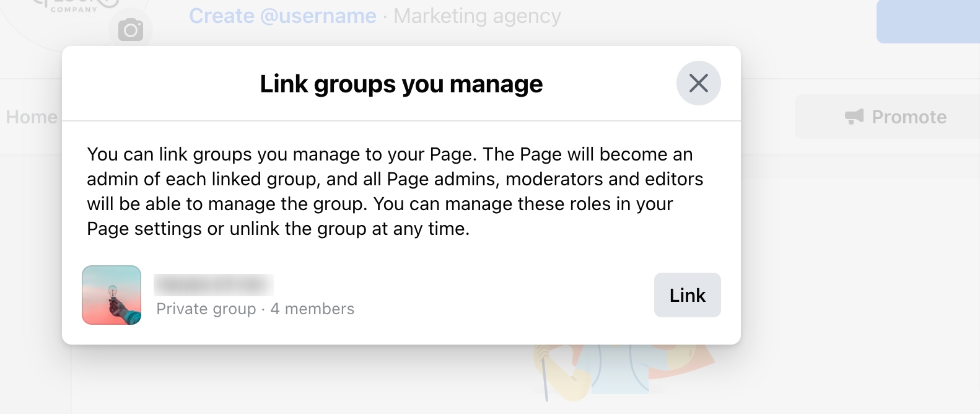Click the 'Private group' label
Screen dimensions: 980x414
pyautogui.click(x=206, y=309)
